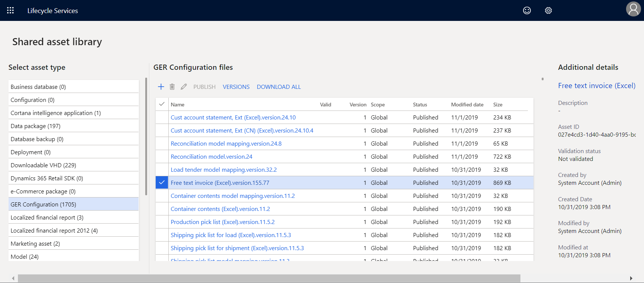The height and width of the screenshot is (283, 644).
Task: Open the app launcher waffle menu
Action: pyautogui.click(x=10, y=10)
